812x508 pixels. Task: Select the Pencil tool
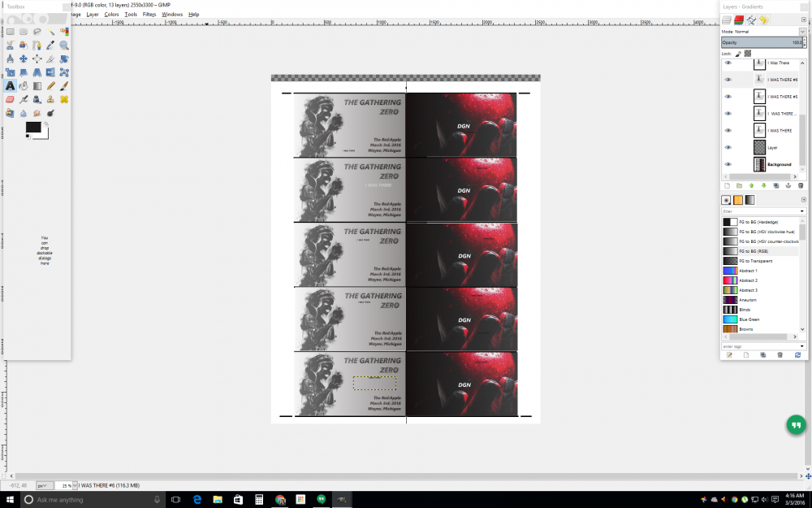tap(50, 86)
